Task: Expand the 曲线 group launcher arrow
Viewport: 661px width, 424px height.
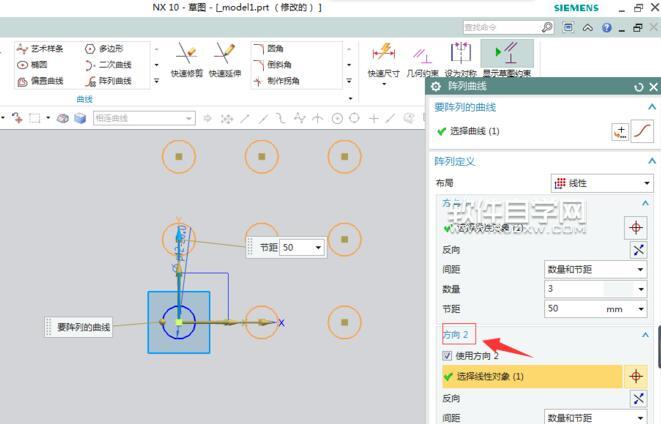Action: [x=350, y=99]
